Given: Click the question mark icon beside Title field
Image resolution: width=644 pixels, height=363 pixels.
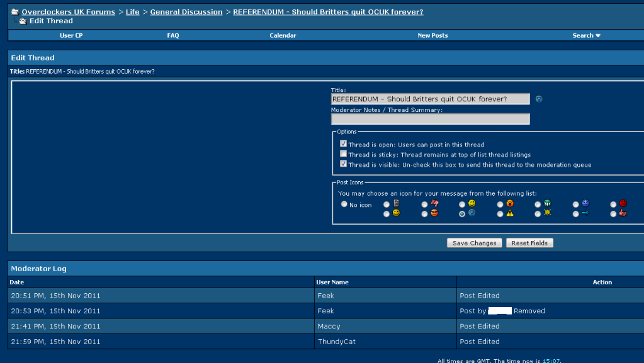Looking at the screenshot, I should pos(539,99).
